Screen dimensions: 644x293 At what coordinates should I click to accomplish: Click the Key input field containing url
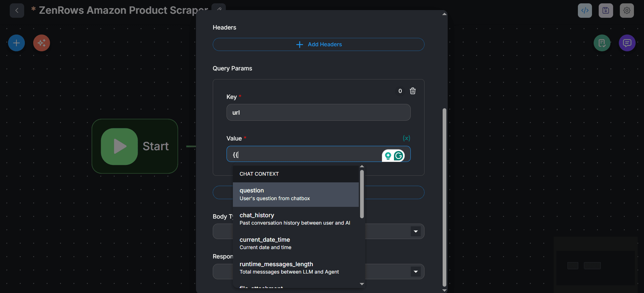coord(318,112)
